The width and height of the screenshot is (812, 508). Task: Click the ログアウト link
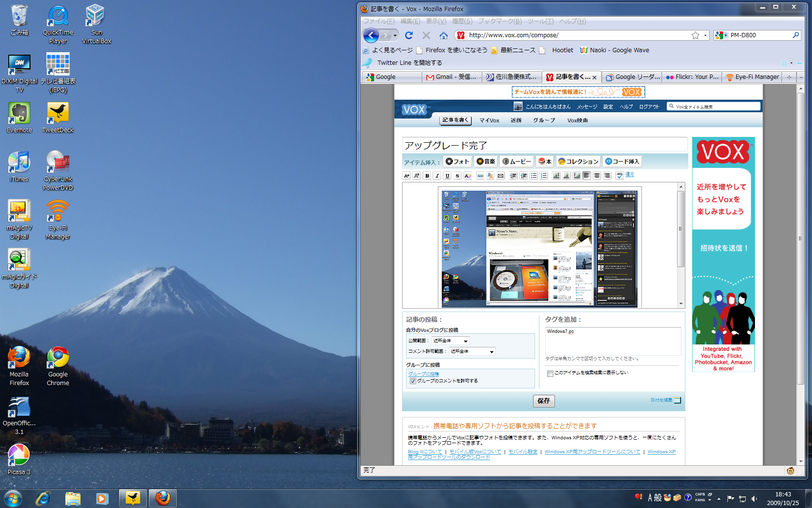[649, 107]
